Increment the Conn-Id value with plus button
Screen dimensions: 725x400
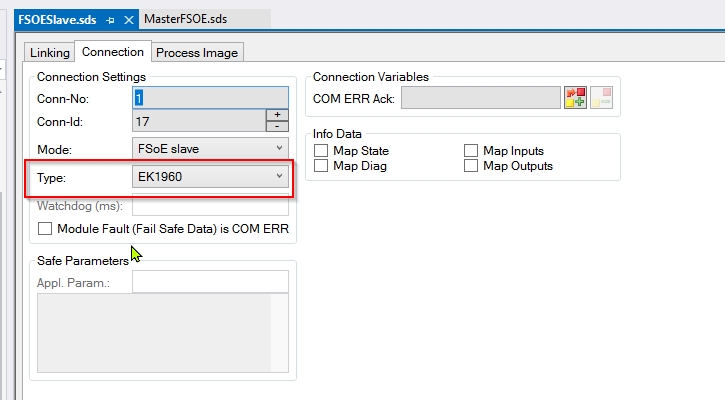[277, 115]
